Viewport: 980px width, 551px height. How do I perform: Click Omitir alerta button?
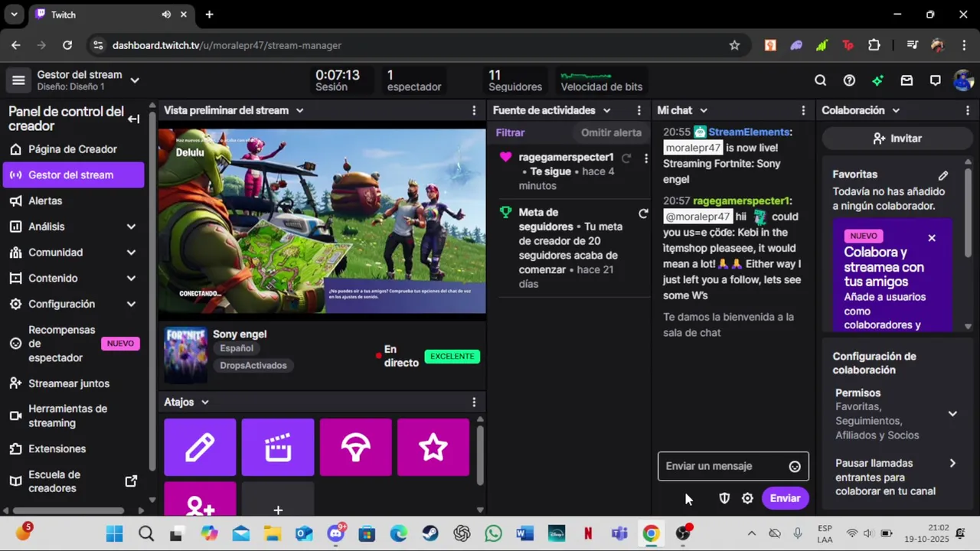click(x=611, y=132)
